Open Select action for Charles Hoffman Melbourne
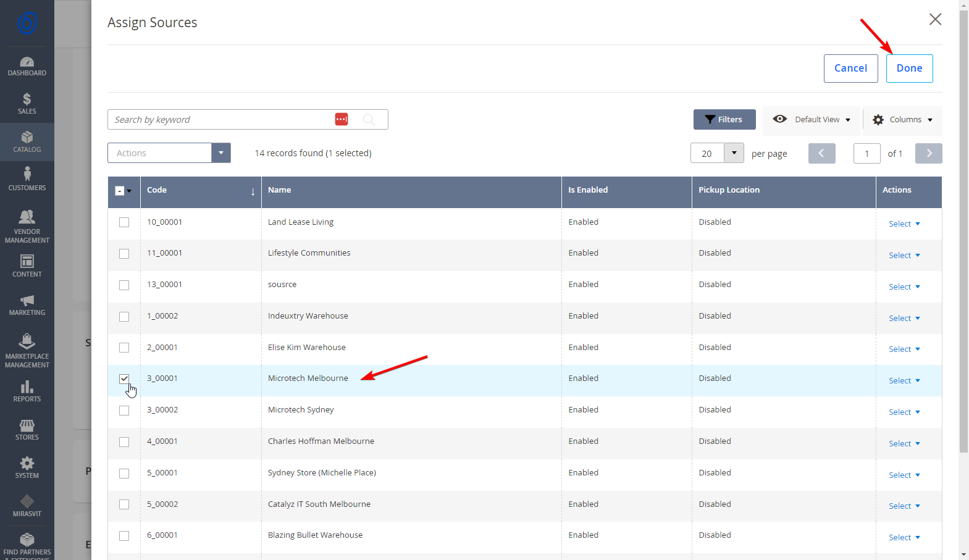969x560 pixels. (x=904, y=443)
